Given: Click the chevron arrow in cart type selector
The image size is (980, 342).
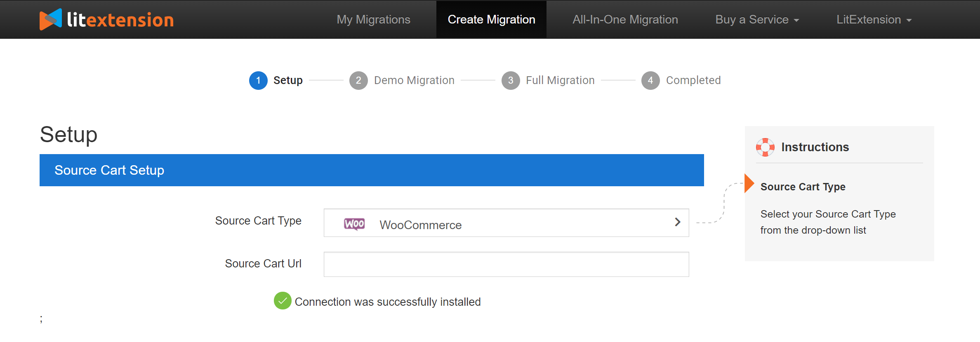Looking at the screenshot, I should tap(677, 222).
